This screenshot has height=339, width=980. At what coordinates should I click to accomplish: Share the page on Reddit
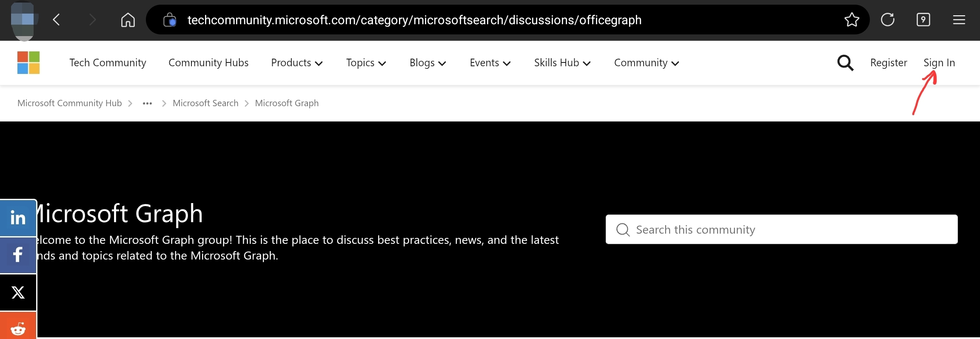(x=18, y=326)
